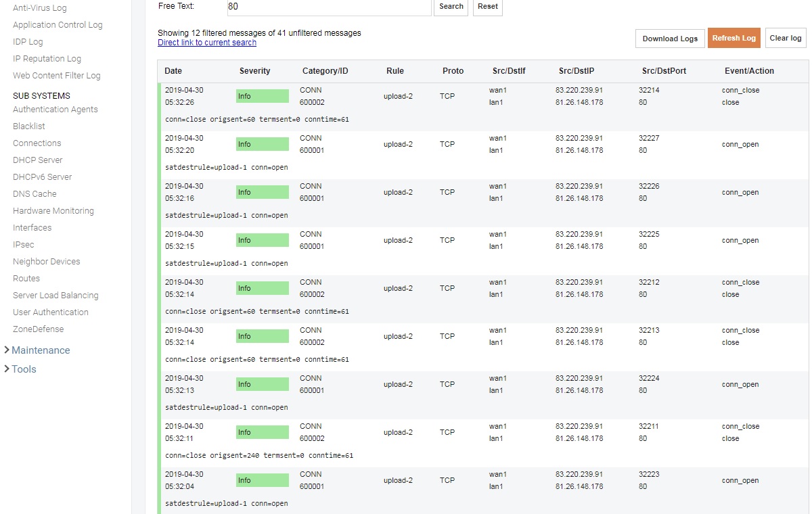Screen dimensions: 812x514
Task: Open Anti-Virus Log in sidebar
Action: (x=40, y=8)
